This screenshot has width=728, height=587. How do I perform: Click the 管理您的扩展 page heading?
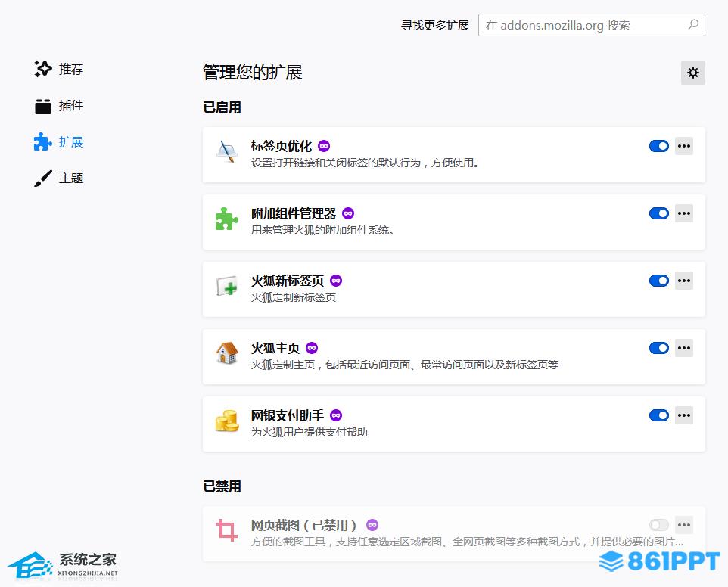[253, 73]
